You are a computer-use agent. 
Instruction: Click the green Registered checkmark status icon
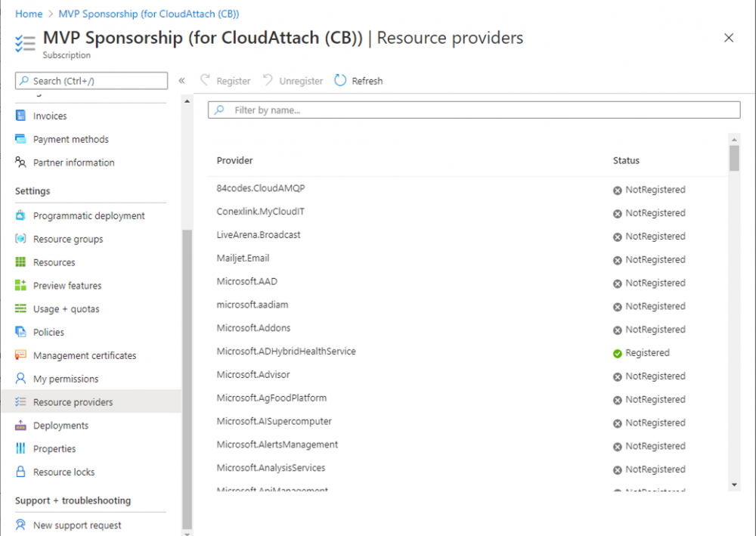pos(617,353)
